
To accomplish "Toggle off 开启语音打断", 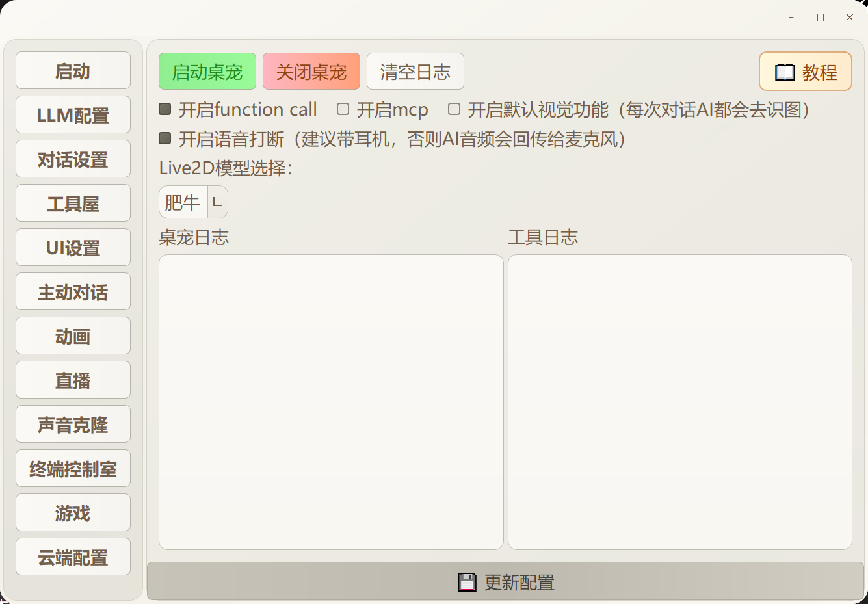I will pos(164,139).
